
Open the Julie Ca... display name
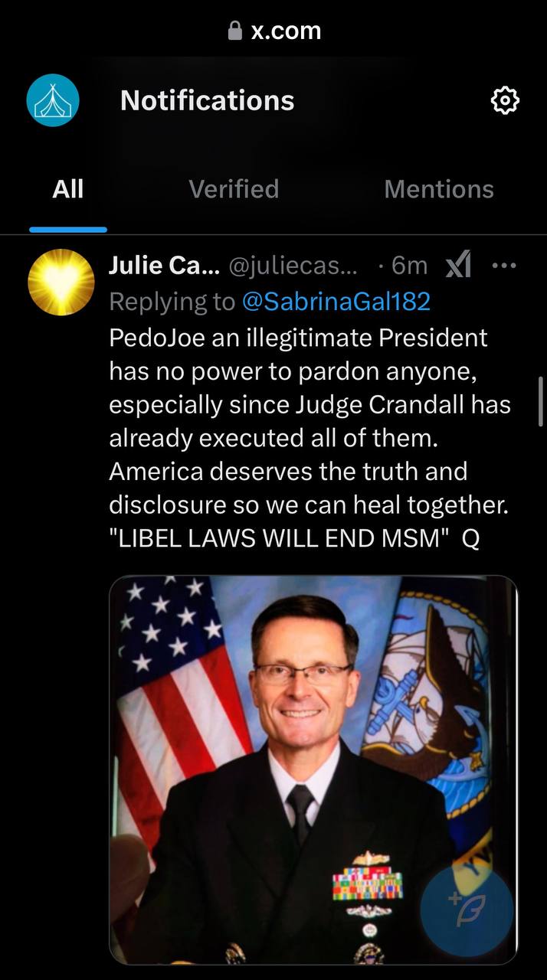click(x=165, y=265)
